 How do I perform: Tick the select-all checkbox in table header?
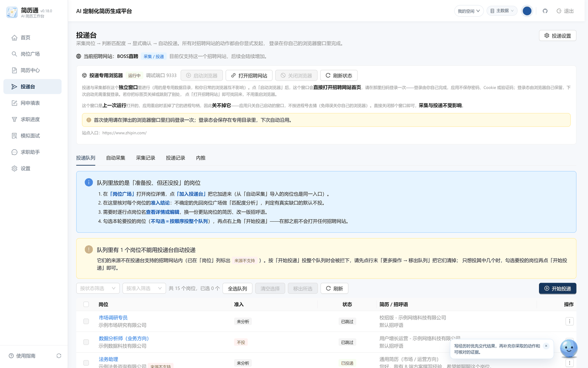pyautogui.click(x=86, y=304)
